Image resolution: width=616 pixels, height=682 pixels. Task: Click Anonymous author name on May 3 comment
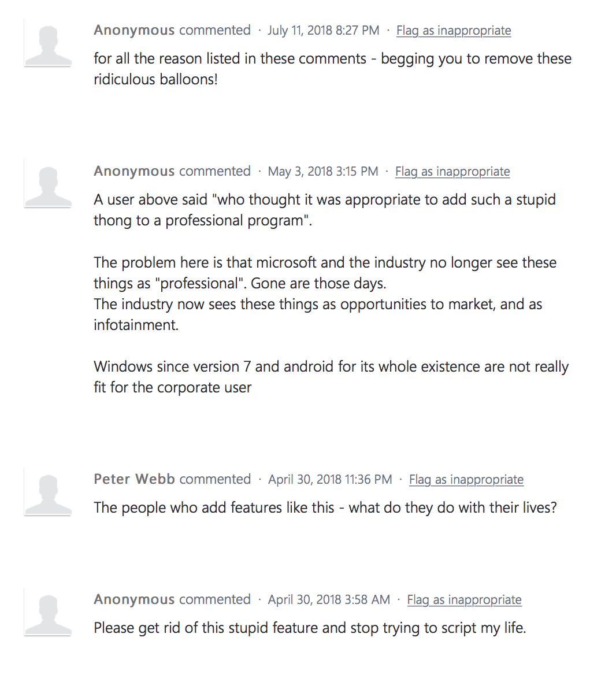click(x=134, y=171)
